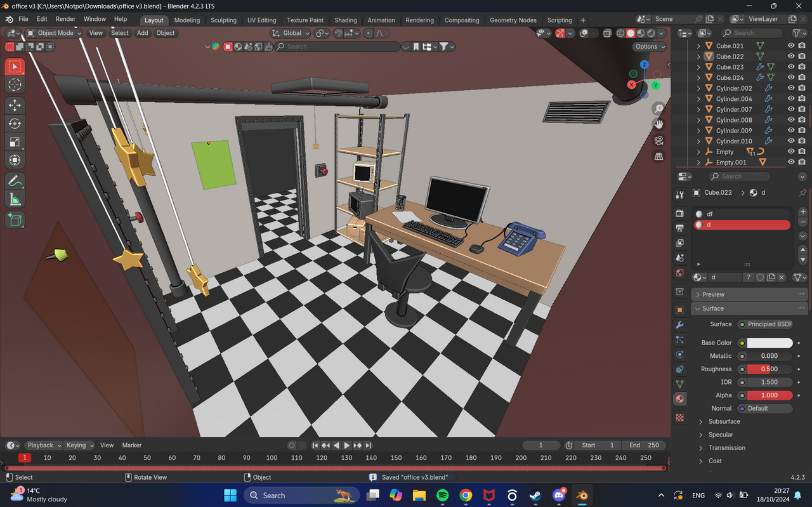812x507 pixels.
Task: Expand the Transmission section
Action: click(726, 447)
